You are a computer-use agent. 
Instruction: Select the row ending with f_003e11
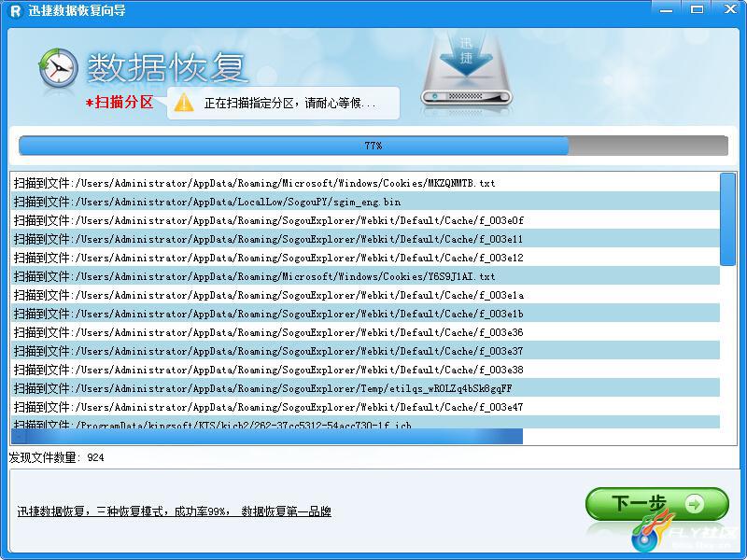(365, 239)
